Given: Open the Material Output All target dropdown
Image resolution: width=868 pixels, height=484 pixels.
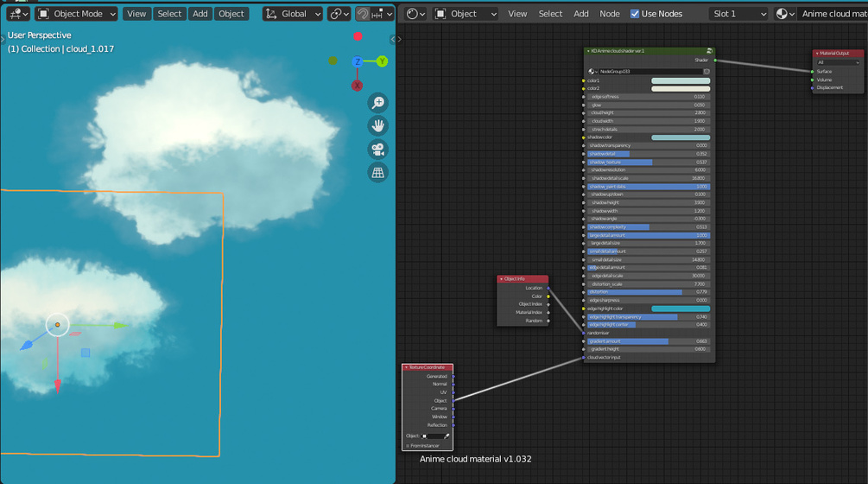Looking at the screenshot, I should coord(838,62).
